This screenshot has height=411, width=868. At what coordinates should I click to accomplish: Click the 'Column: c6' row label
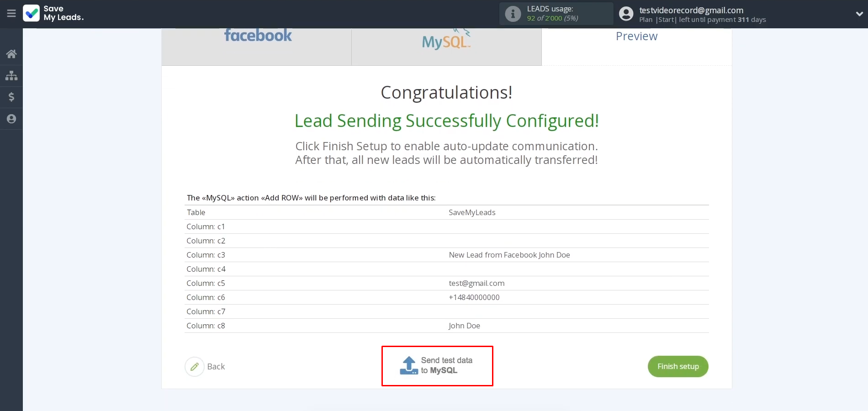point(206,297)
